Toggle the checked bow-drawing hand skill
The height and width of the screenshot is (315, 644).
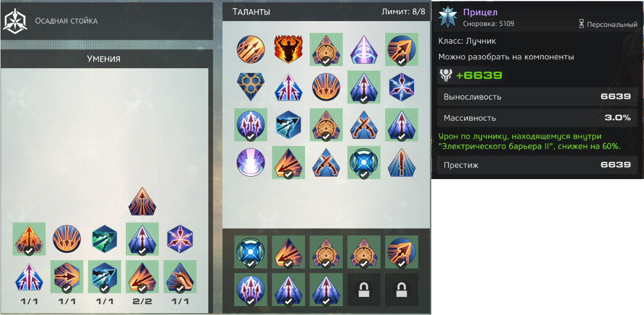[180, 277]
